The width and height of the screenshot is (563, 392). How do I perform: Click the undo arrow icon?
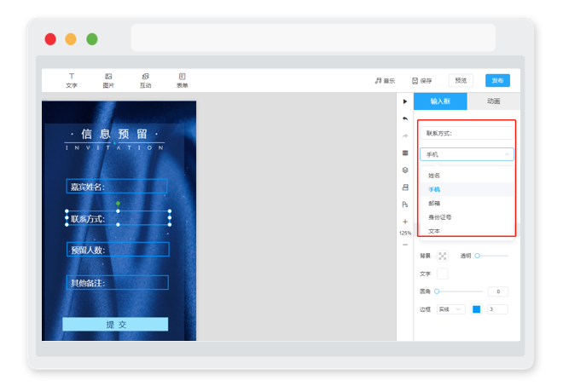405,118
